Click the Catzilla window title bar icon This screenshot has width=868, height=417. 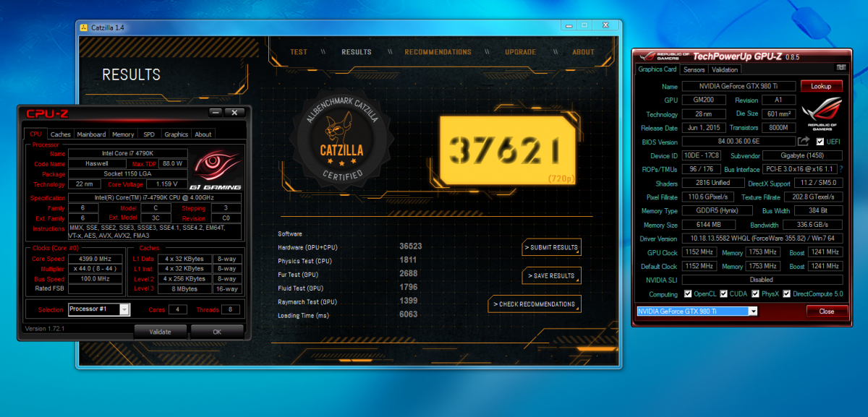[83, 27]
